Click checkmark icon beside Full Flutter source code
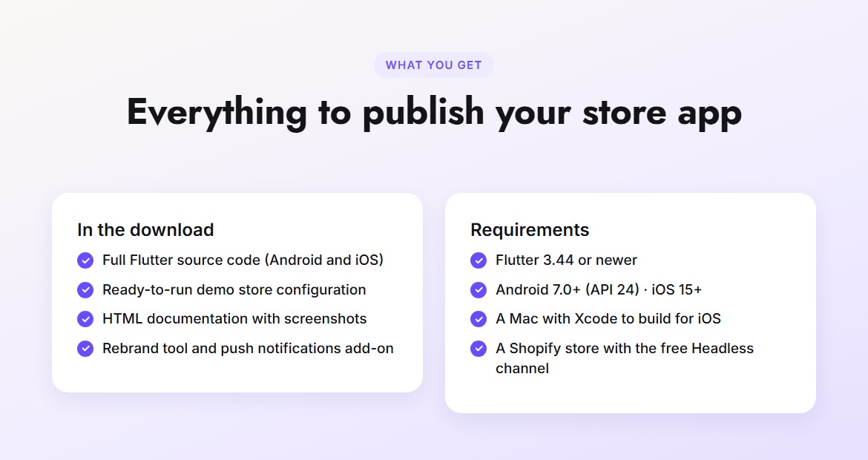This screenshot has height=460, width=868. [85, 260]
